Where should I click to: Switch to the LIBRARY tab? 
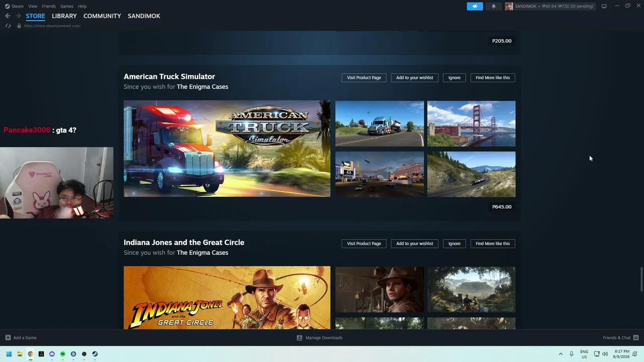(64, 16)
